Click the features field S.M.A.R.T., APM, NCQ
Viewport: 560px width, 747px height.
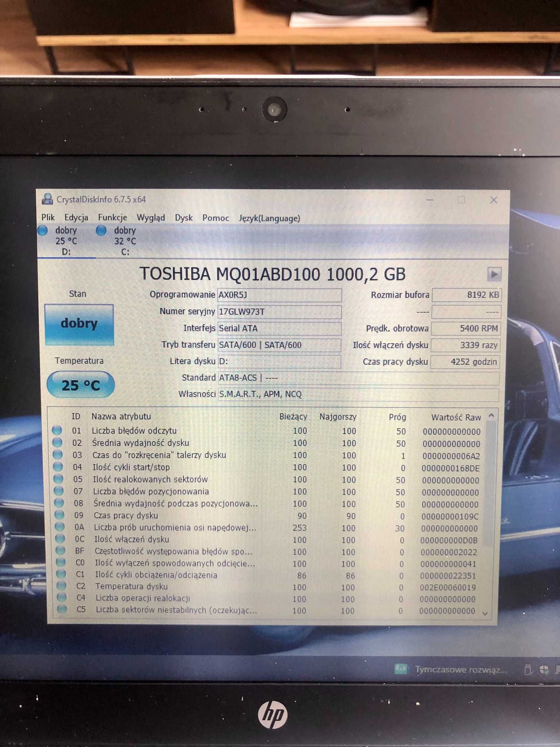tap(358, 394)
